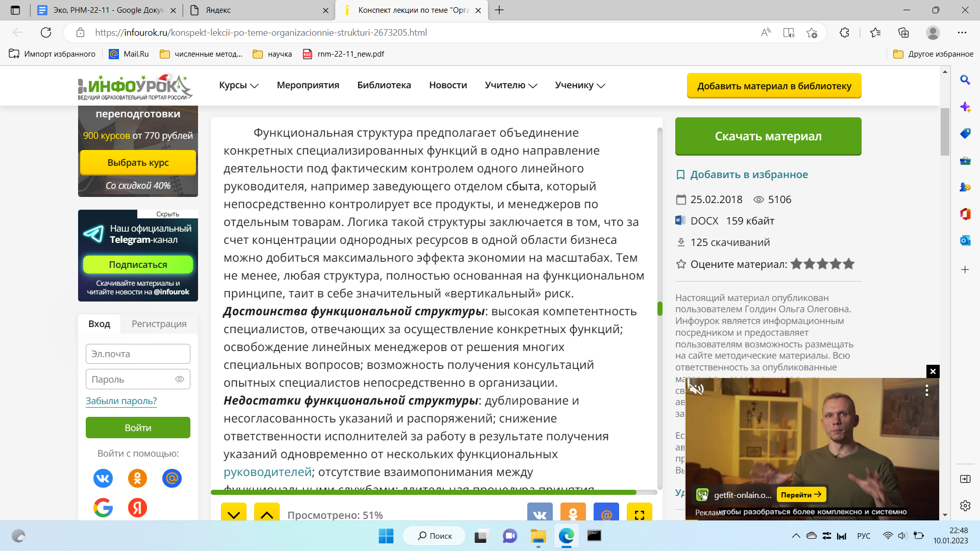
Task: Log in with the Google icon
Action: [103, 508]
